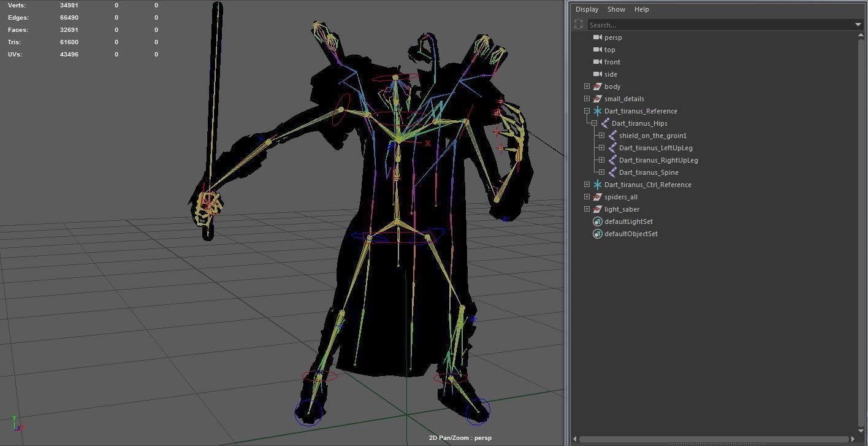Click the 'Verts:' heads-up label
Screen dimensions: 868x446
coord(17,5)
